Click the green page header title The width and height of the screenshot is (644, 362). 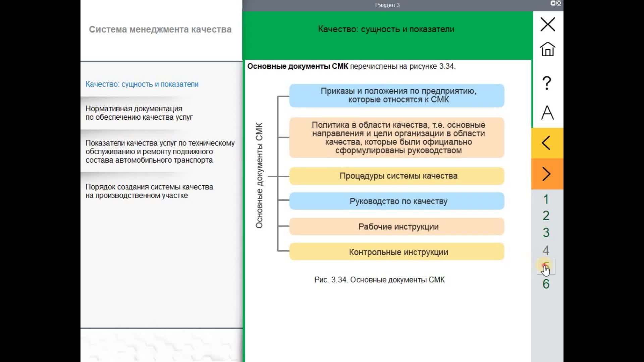pyautogui.click(x=386, y=29)
